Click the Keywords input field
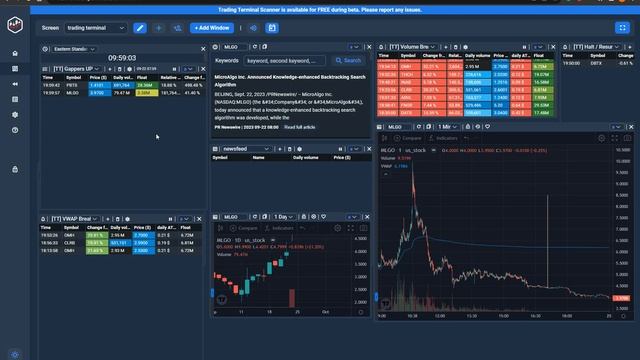Screen dimensions: 640x360 (x=284, y=60)
